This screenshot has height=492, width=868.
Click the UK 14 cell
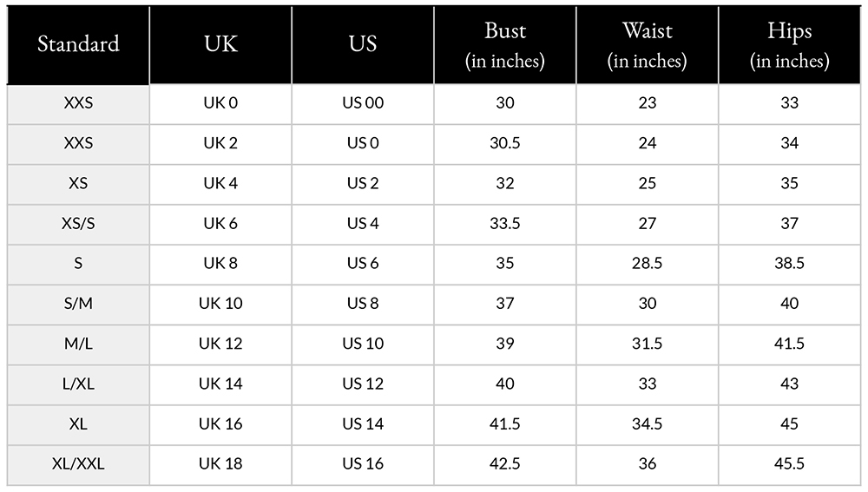220,384
